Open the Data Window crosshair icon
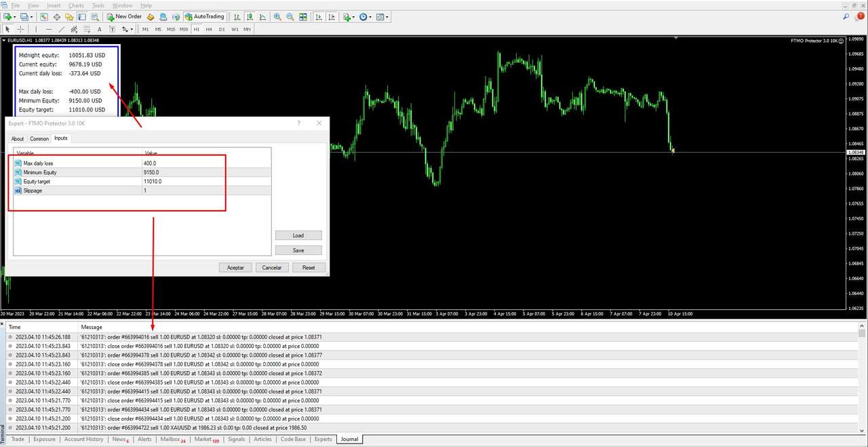Viewport: 868px width, 447px height. point(56,16)
